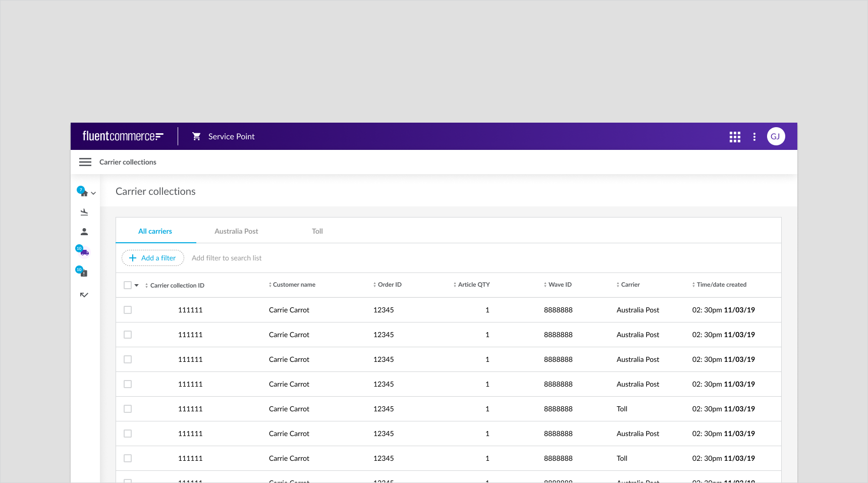Tick the select-all checkbox in table header
Viewport: 868px width, 483px height.
click(x=128, y=285)
